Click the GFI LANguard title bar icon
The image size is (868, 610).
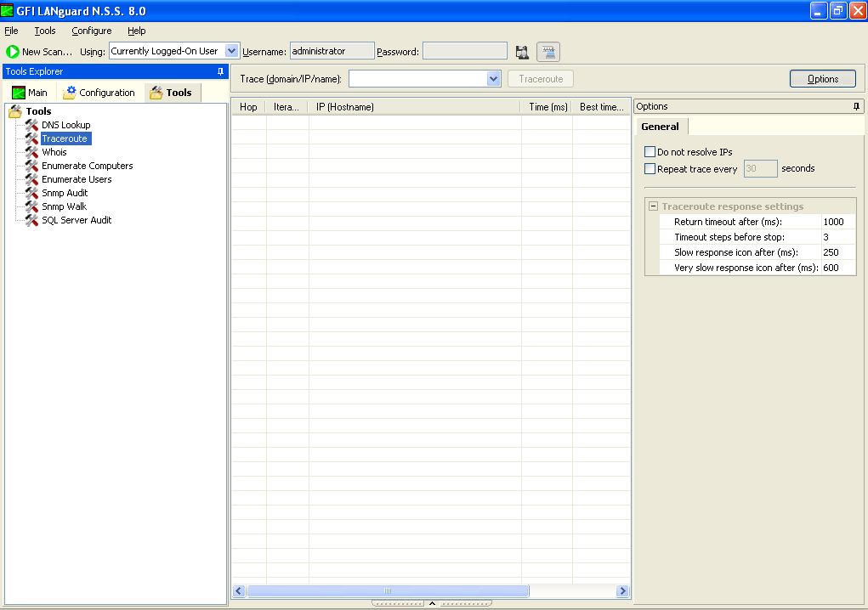point(7,10)
